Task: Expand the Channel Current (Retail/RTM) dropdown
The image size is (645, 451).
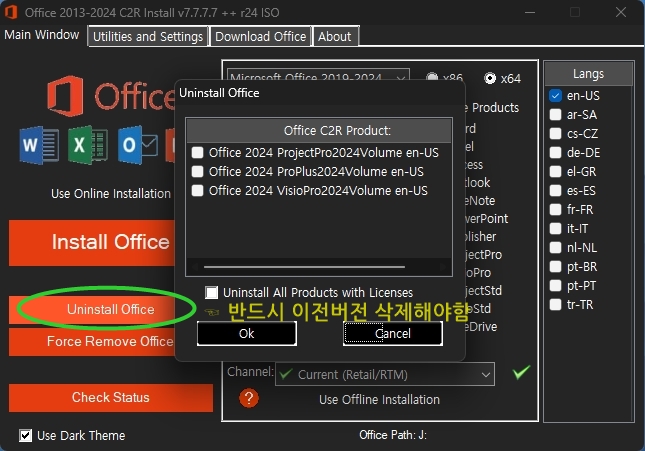Action: pyautogui.click(x=385, y=374)
